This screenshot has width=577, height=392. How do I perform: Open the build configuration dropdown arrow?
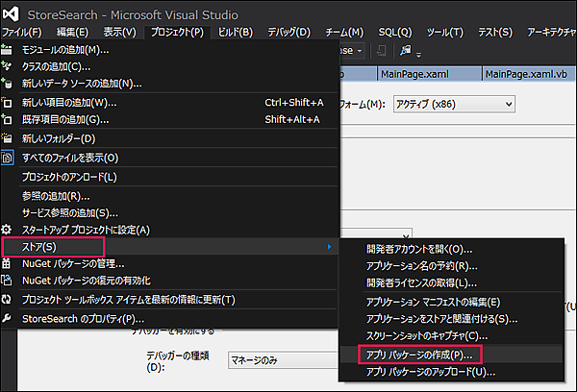360,50
